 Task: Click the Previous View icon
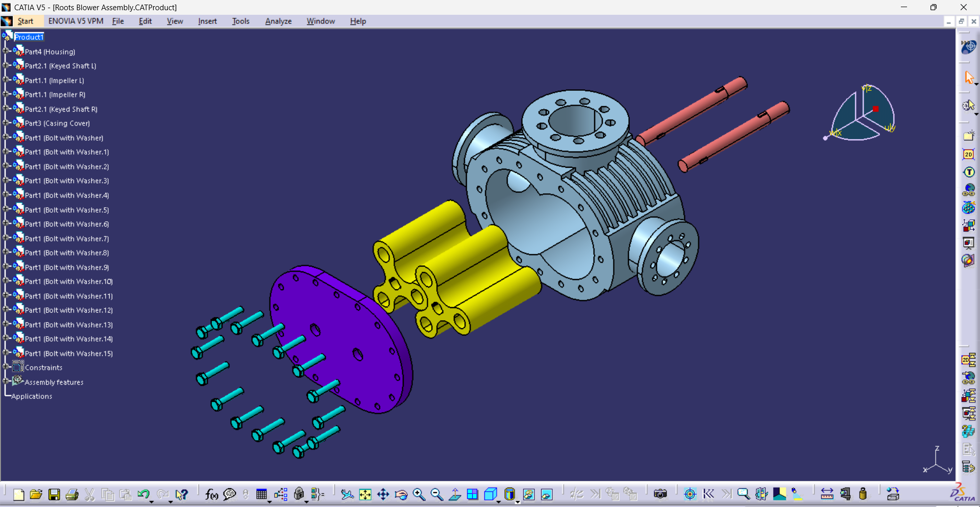708,494
